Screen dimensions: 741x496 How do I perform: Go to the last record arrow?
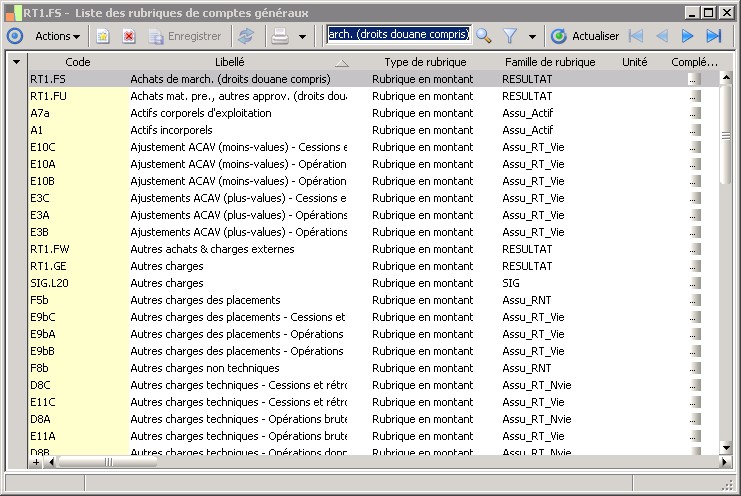[x=714, y=36]
